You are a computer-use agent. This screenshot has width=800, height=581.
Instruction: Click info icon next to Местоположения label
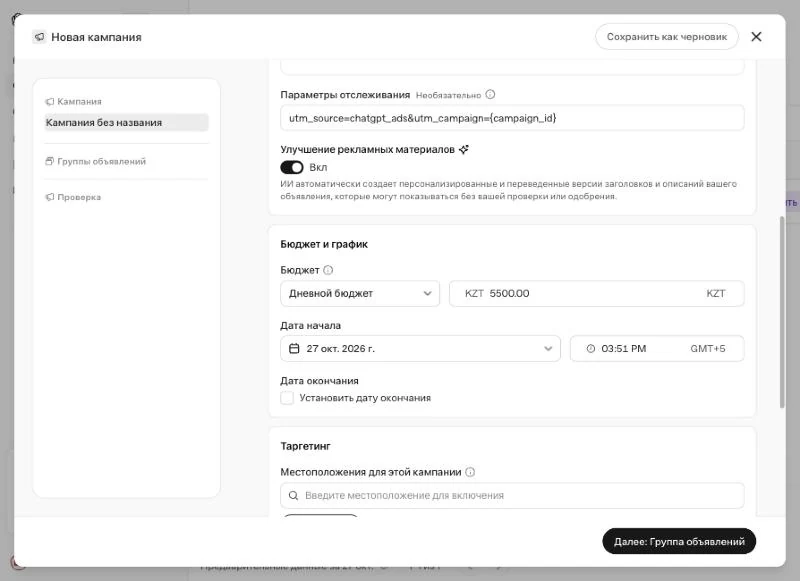[470, 472]
